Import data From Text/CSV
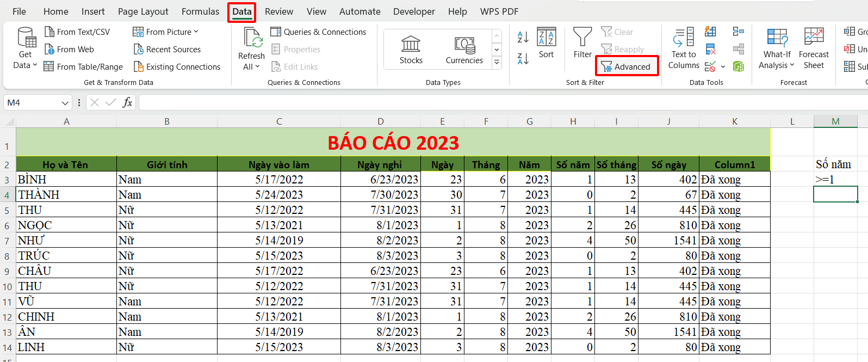Image resolution: width=868 pixels, height=362 pixels. pyautogui.click(x=77, y=32)
